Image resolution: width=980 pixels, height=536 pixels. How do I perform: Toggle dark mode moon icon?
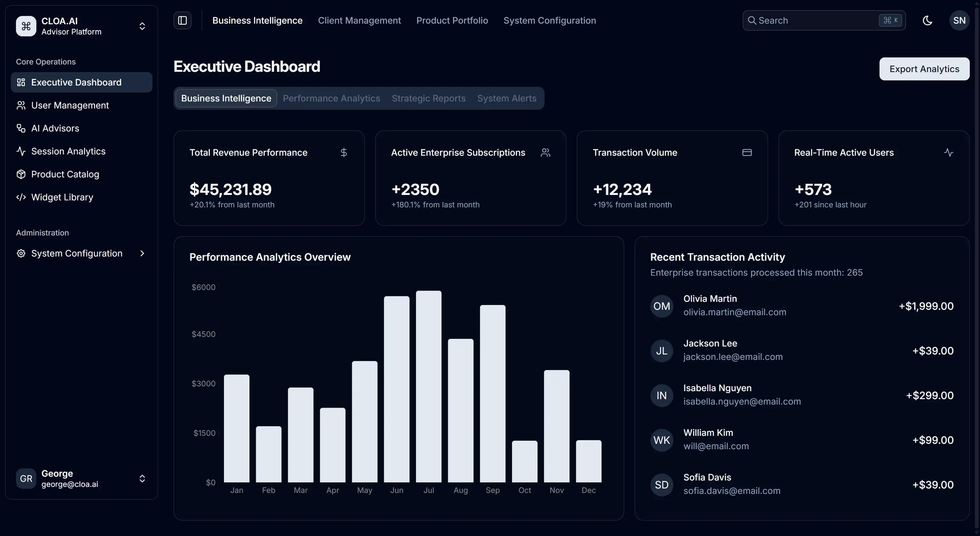tap(927, 20)
